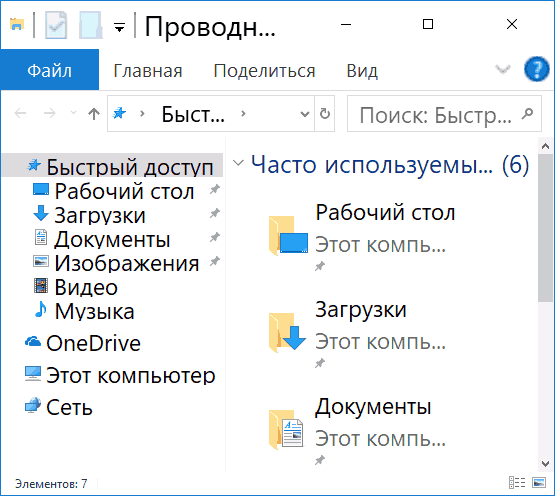
Task: Select Документы in the navigation pane
Action: coord(112,239)
